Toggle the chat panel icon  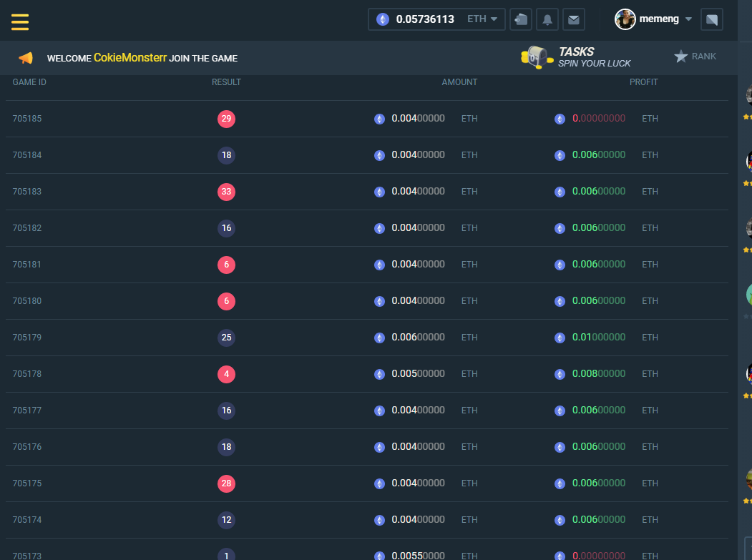point(711,19)
